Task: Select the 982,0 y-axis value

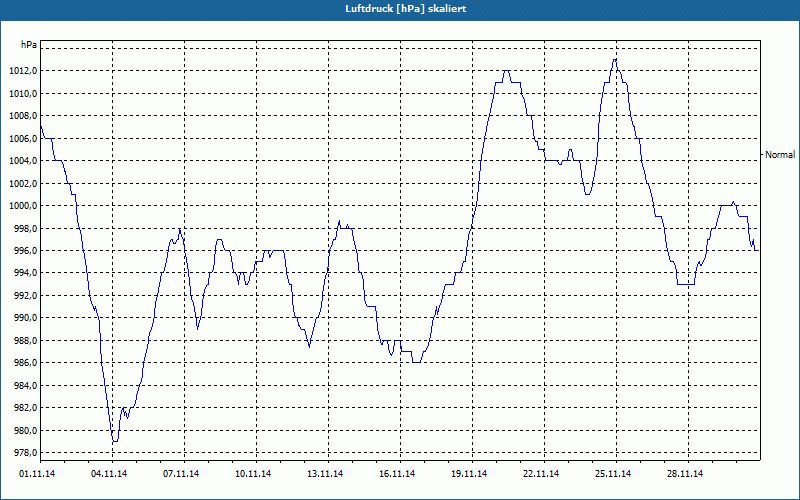Action: [26, 408]
